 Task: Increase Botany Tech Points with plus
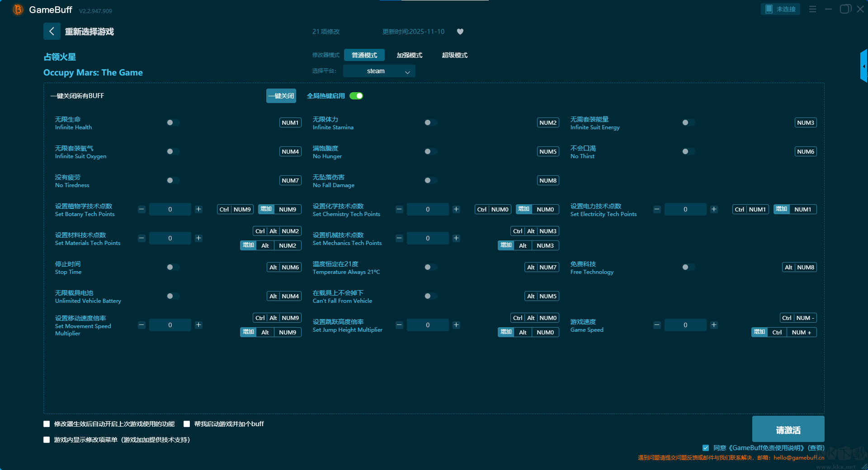click(x=198, y=209)
